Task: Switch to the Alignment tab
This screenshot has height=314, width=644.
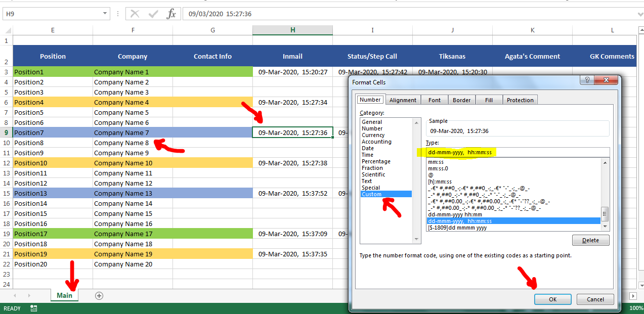Action: click(403, 100)
